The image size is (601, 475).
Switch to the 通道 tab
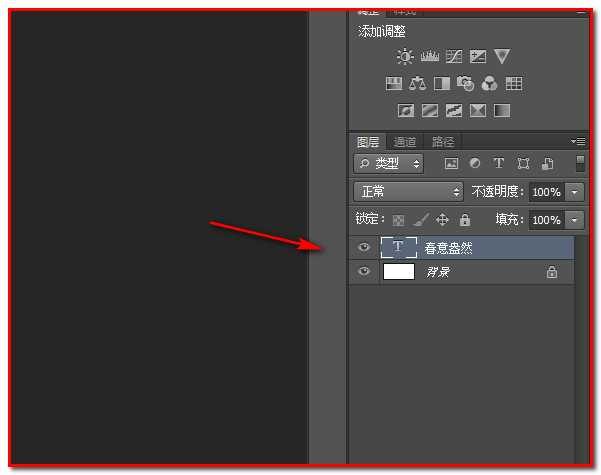click(x=405, y=142)
